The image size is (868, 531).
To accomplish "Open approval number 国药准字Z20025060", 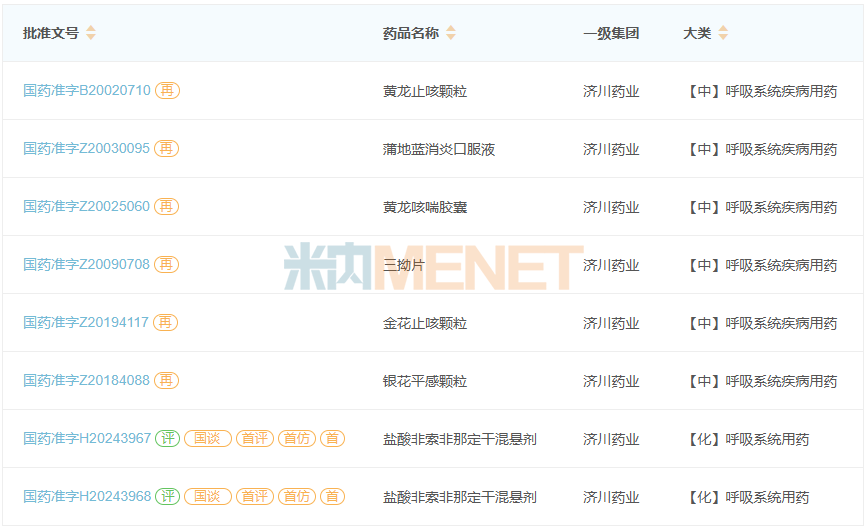I will coord(86,207).
